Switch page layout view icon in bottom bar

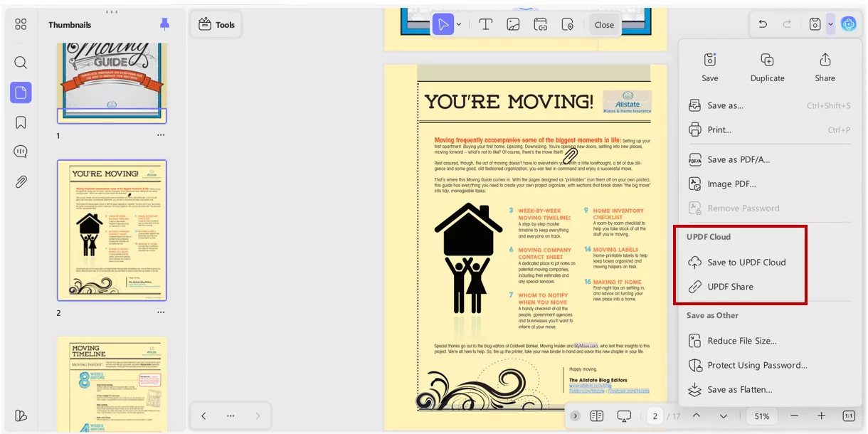click(596, 416)
